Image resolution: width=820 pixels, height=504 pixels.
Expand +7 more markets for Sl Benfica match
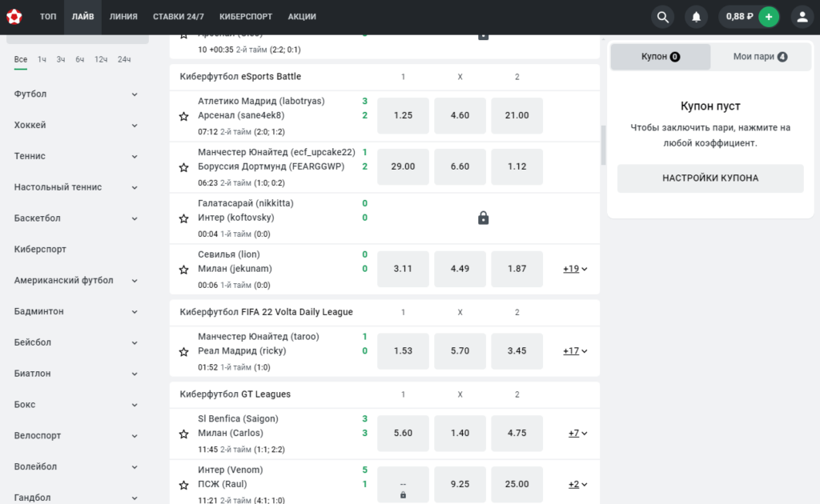pos(578,433)
